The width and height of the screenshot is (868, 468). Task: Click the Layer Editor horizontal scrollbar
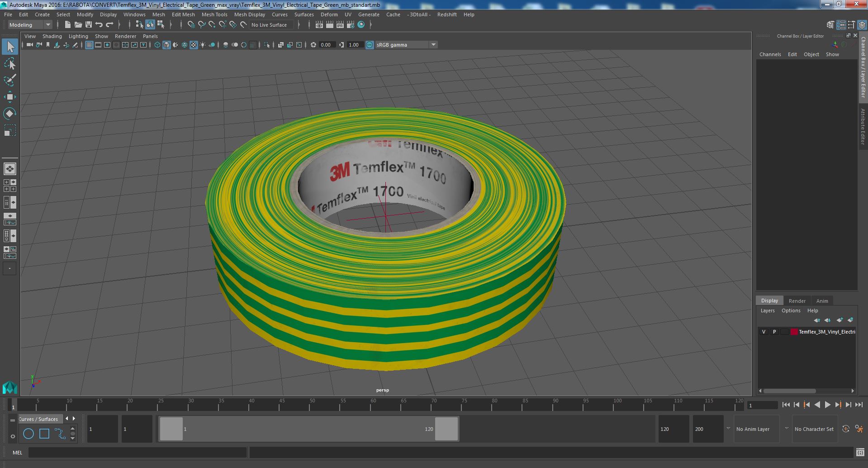point(790,391)
